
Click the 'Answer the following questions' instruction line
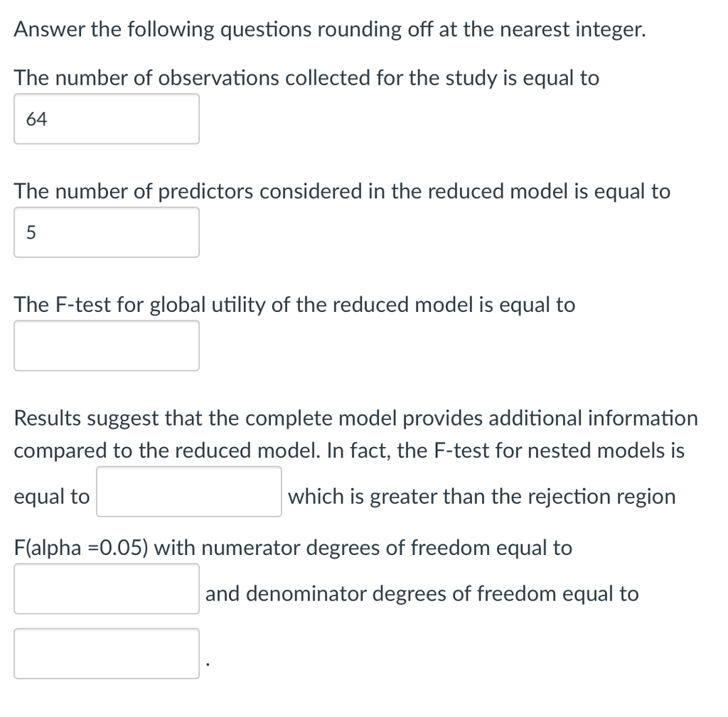(330, 30)
